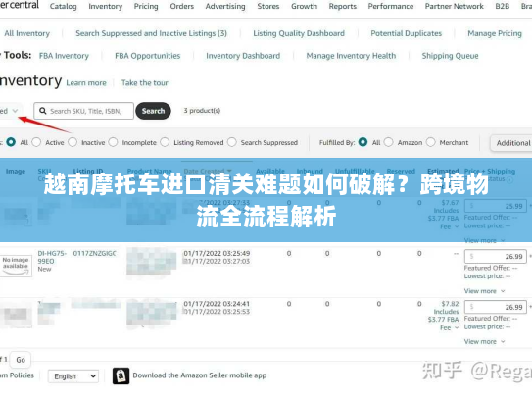The image size is (532, 400).
Task: Select the Incomplete status radio button
Action: pos(113,142)
